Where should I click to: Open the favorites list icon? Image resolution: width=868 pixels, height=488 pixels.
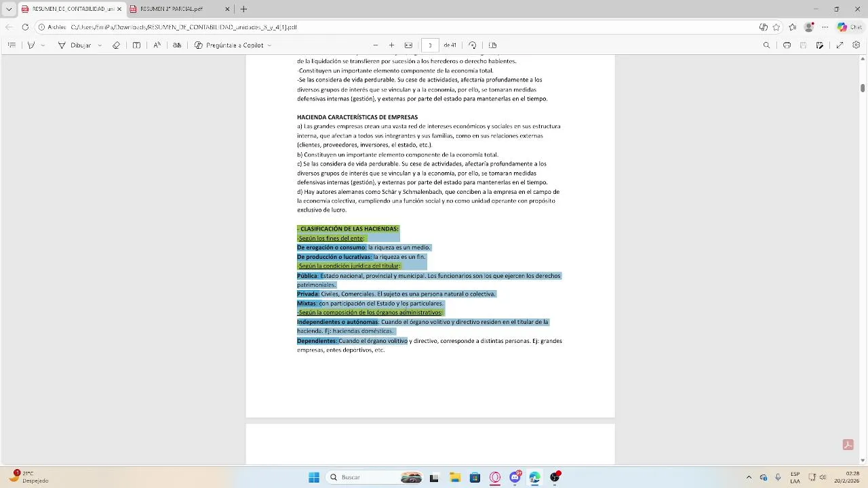point(793,27)
